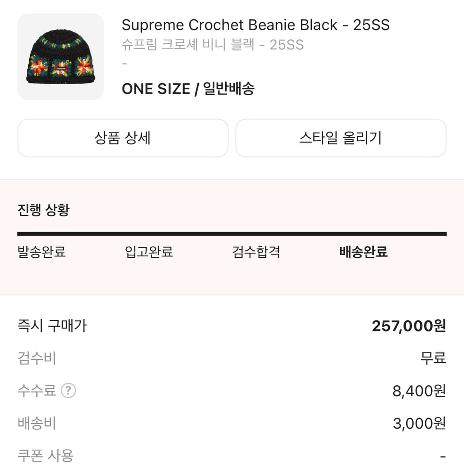The image size is (464, 476).
Task: Click the 쿠폰 사용 row label
Action: pyautogui.click(x=46, y=456)
